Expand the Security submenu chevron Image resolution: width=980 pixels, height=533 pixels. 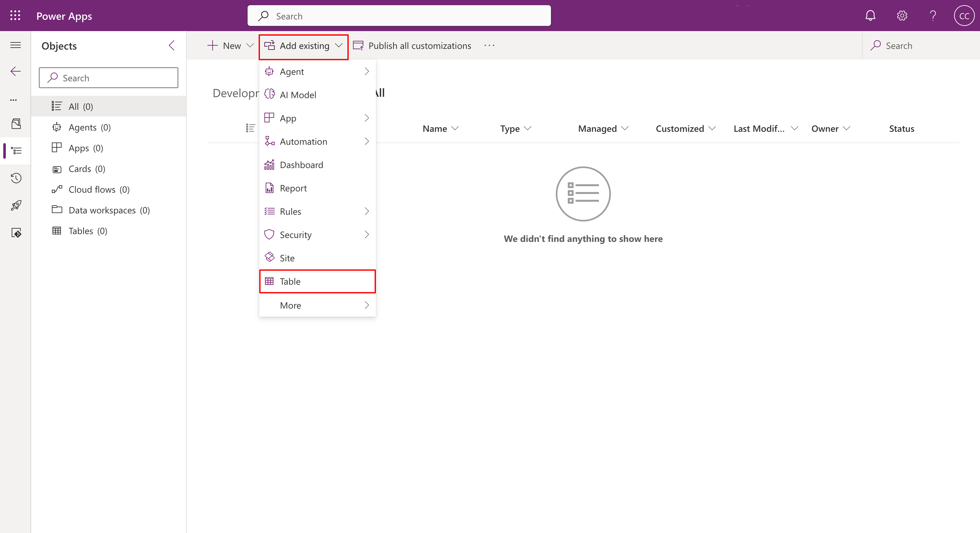tap(366, 234)
